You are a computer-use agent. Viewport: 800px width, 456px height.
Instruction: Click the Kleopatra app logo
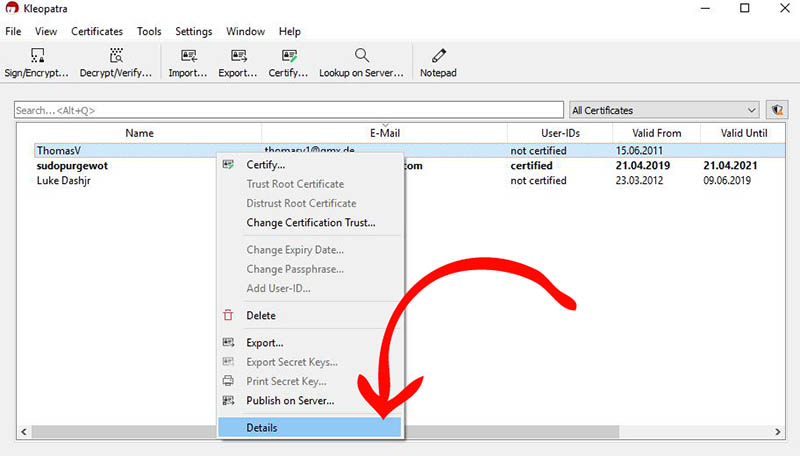tap(12, 8)
